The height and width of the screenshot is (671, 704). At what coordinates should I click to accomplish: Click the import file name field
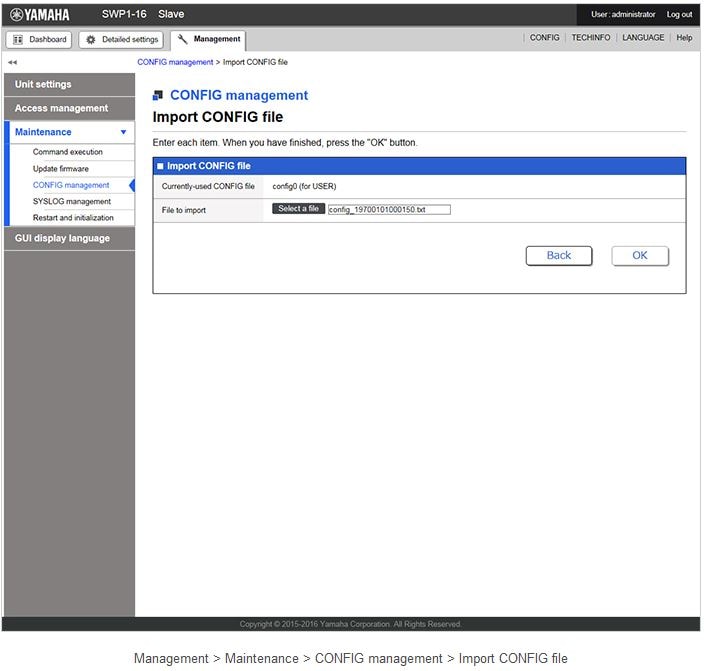pyautogui.click(x=389, y=210)
